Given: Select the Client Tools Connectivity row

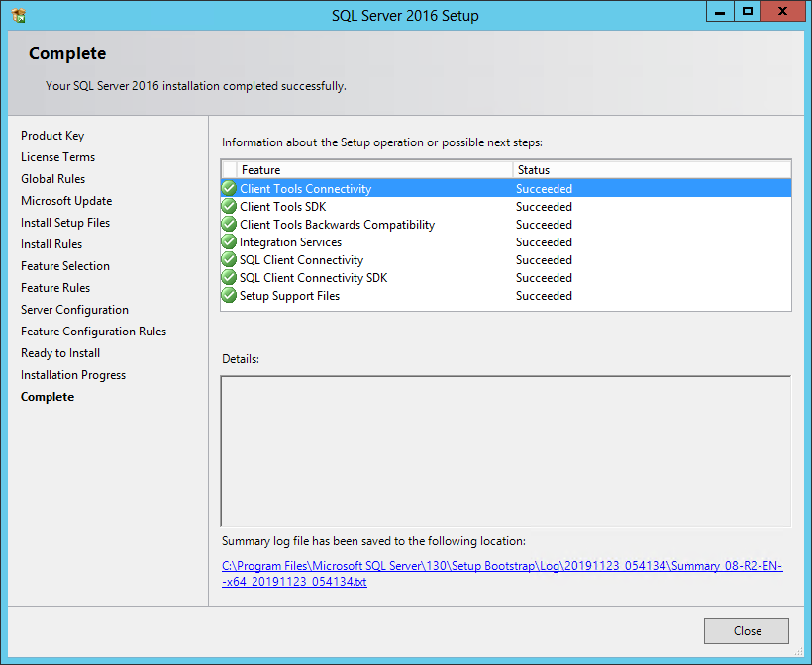Looking at the screenshot, I should 506,188.
